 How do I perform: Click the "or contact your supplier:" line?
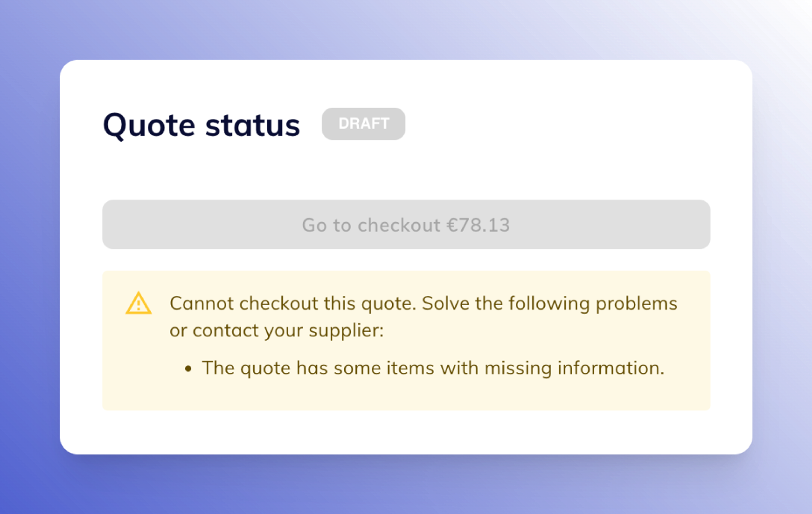(x=277, y=330)
